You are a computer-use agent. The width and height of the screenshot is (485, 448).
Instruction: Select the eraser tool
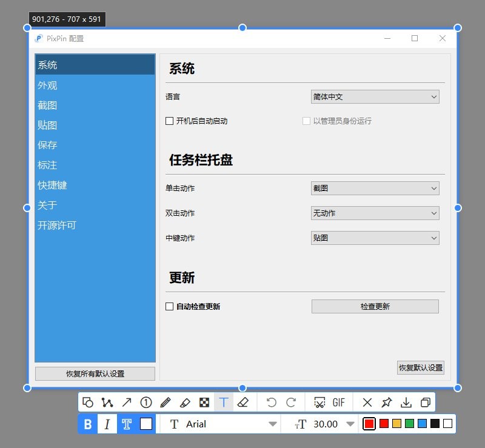244,402
